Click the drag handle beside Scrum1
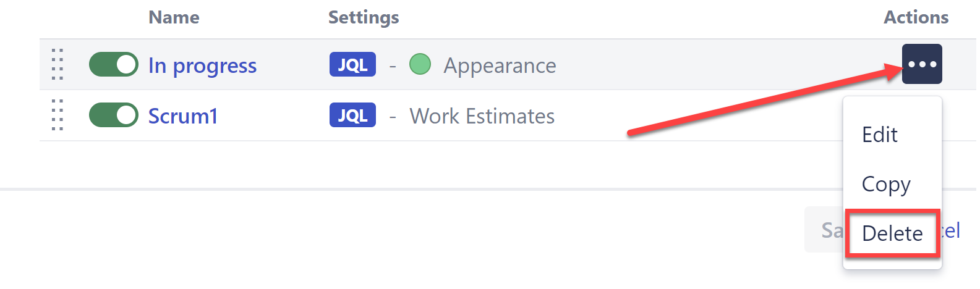The image size is (980, 289). point(58,115)
